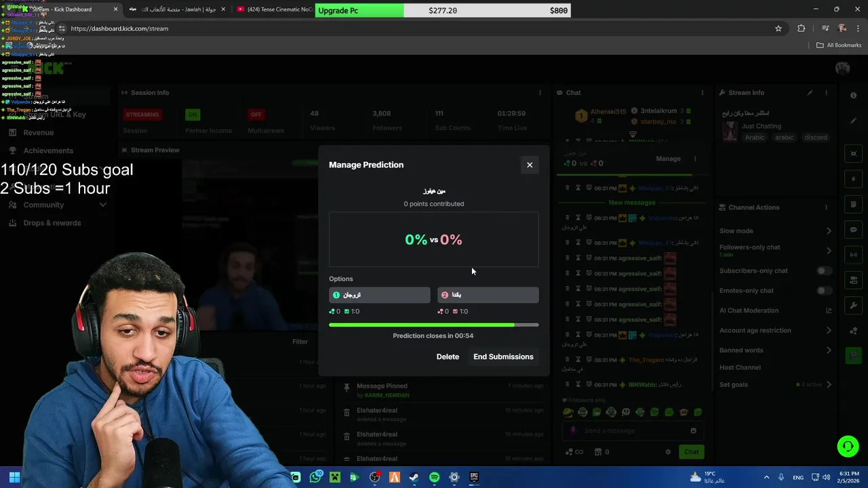Open Revenue in left sidebar

39,133
